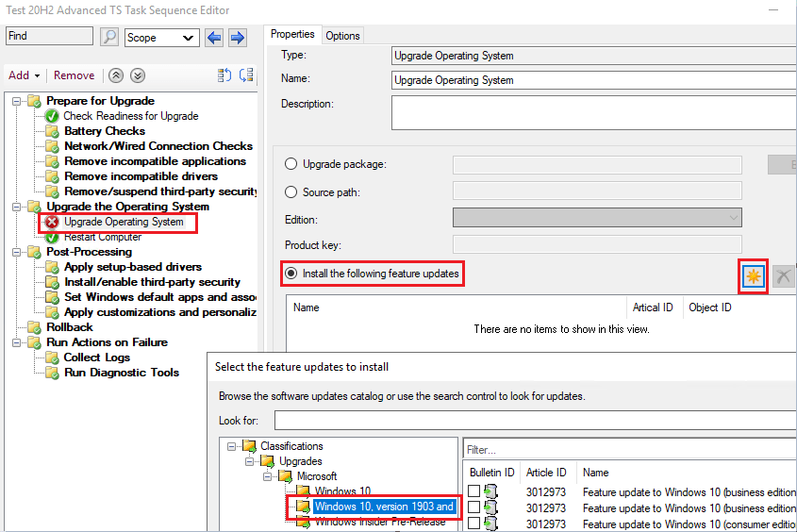797x532 pixels.
Task: Click the magnifier search icon beside Find
Action: point(110,37)
